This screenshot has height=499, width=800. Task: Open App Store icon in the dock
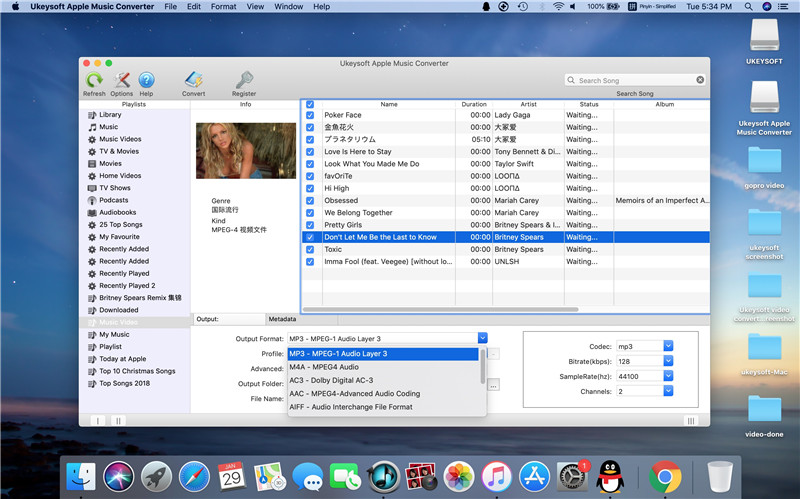(x=534, y=477)
